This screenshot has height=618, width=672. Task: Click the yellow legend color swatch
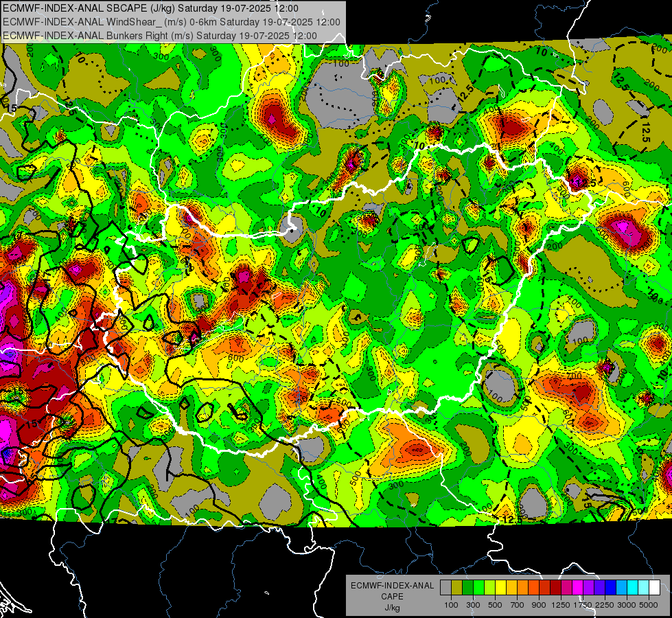[500, 587]
